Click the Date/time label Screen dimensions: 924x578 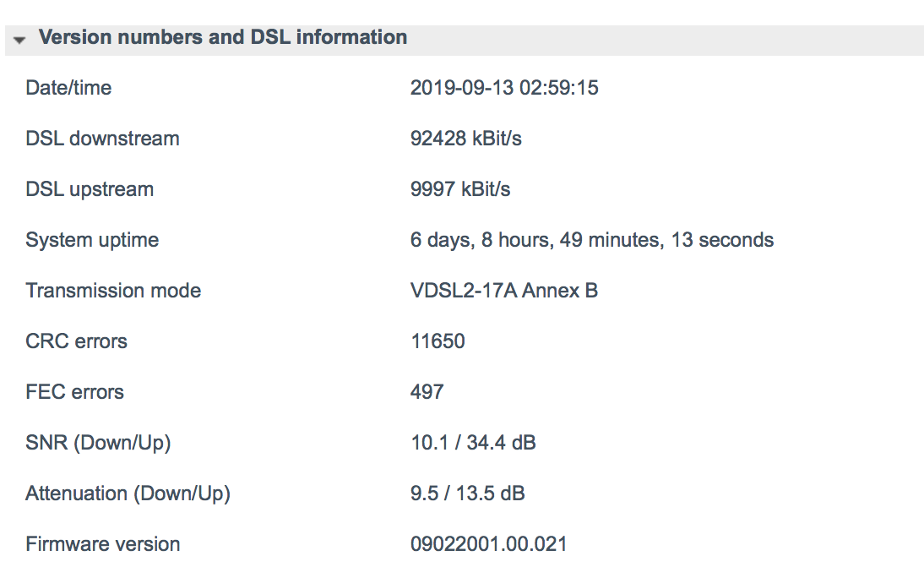(68, 88)
